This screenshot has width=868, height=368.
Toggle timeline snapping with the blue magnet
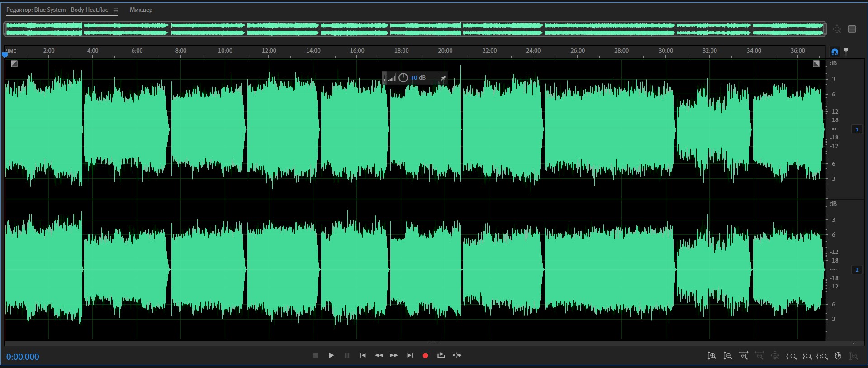pyautogui.click(x=835, y=52)
